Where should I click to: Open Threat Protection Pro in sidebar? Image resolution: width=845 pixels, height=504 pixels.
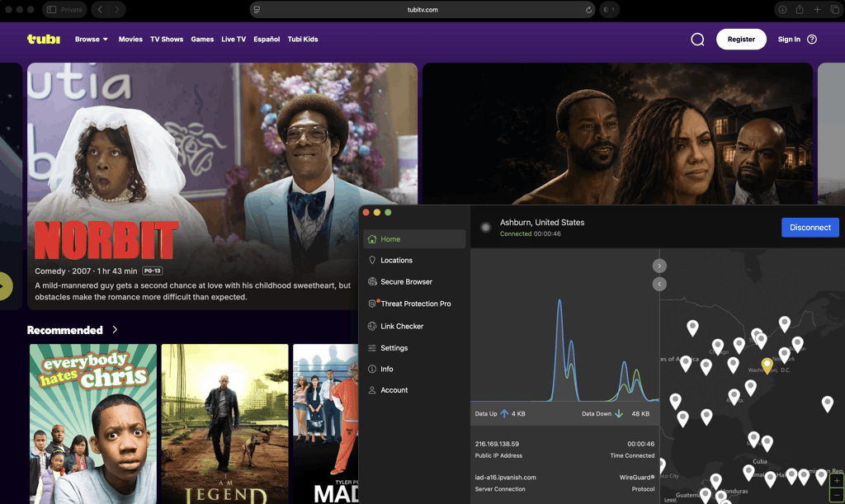pyautogui.click(x=414, y=304)
